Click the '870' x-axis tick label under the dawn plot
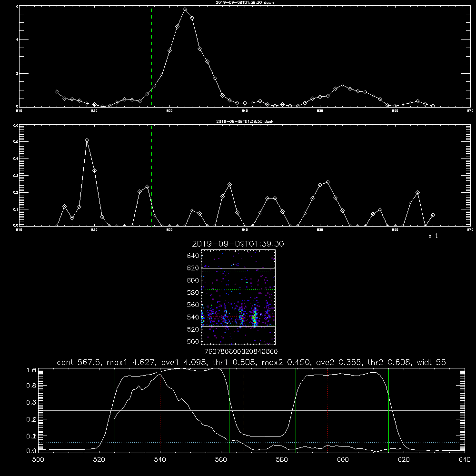The width and height of the screenshot is (476, 476). pyautogui.click(x=470, y=111)
